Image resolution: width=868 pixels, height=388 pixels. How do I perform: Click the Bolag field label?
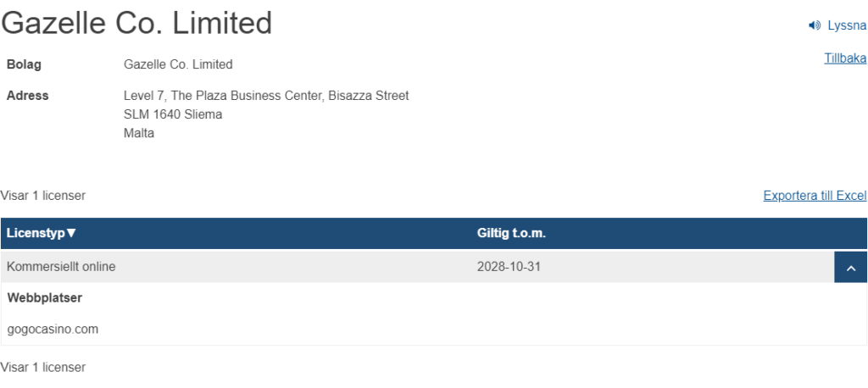[24, 64]
